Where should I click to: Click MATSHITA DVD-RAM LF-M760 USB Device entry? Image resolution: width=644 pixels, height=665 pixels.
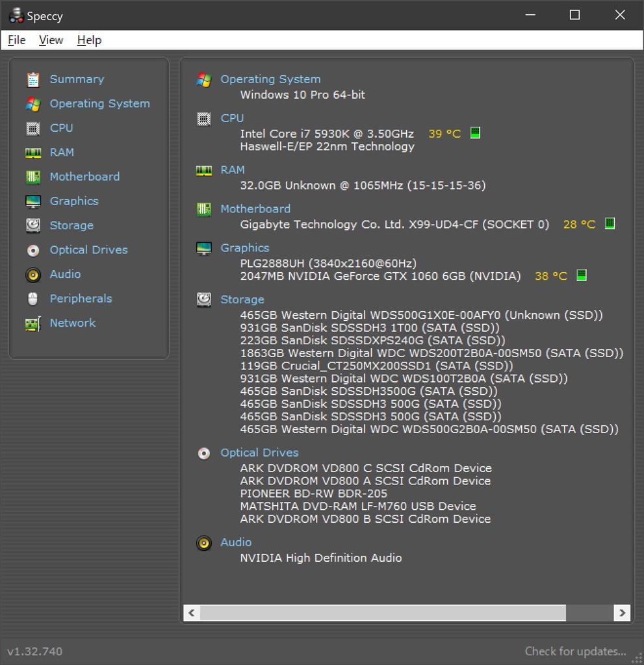coord(358,507)
